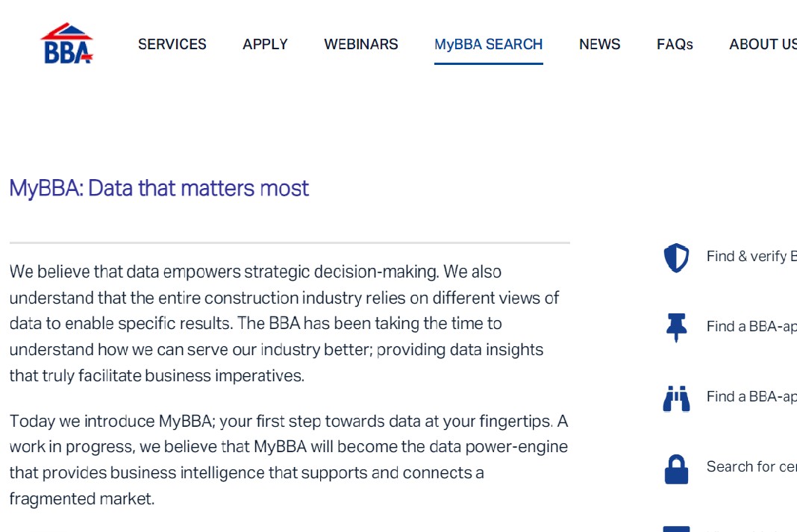Click the binoculars icon
Viewport: 797px width, 532px height.
[x=676, y=398]
